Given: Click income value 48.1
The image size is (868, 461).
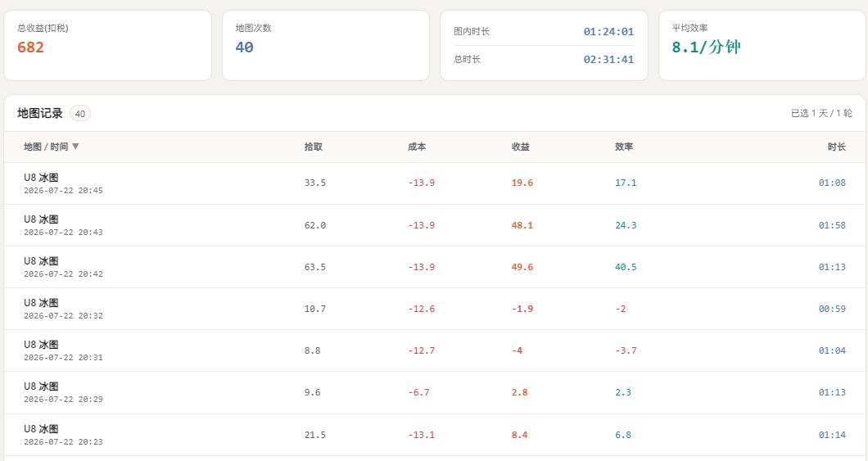Looking at the screenshot, I should click(x=522, y=225).
